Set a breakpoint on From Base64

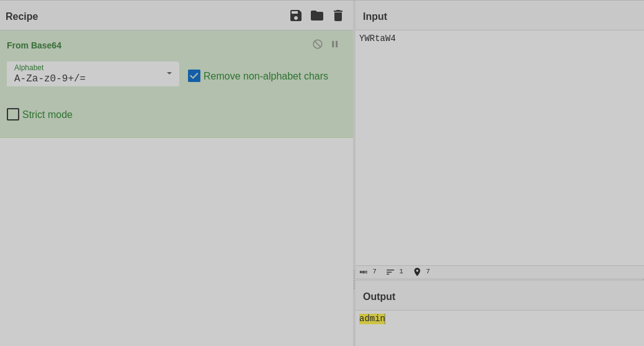(335, 44)
